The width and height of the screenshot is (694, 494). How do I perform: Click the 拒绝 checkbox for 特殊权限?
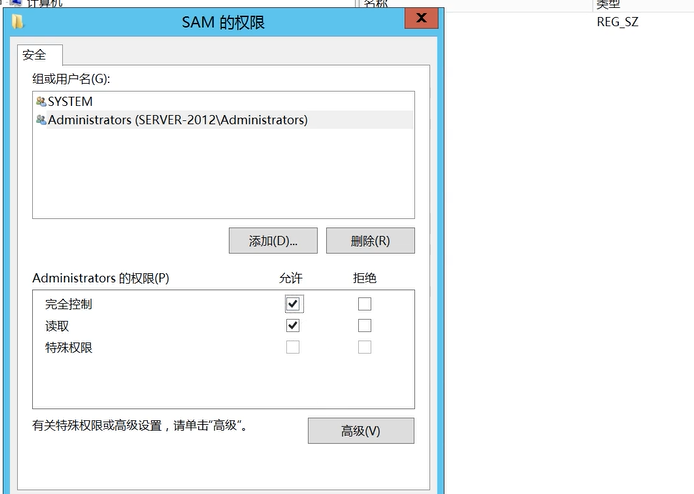click(365, 347)
